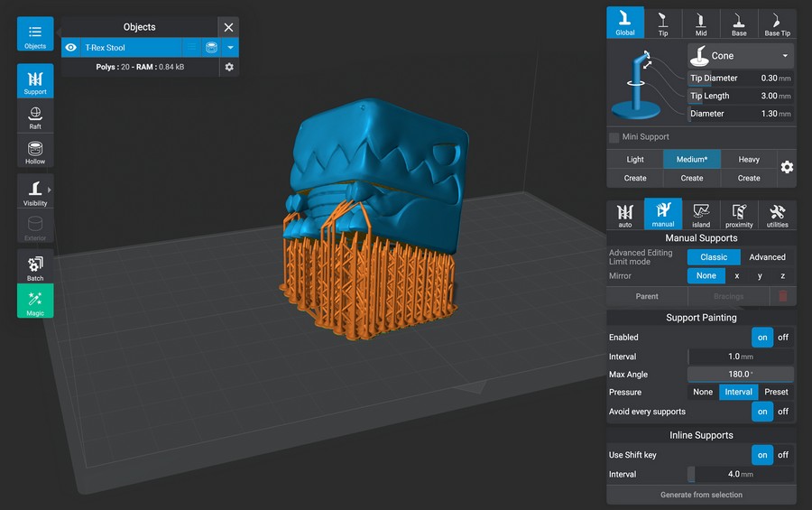Set Pressure to Interval
812x510 pixels.
(x=738, y=392)
